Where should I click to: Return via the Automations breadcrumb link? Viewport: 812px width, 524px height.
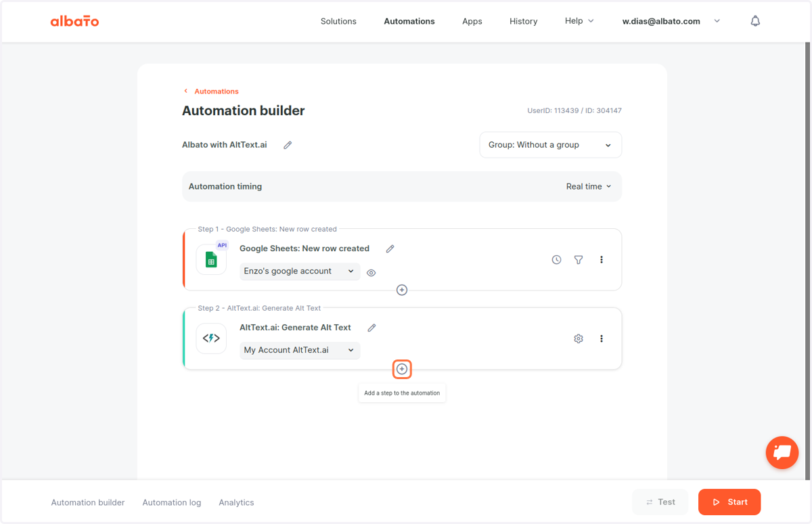(x=217, y=91)
